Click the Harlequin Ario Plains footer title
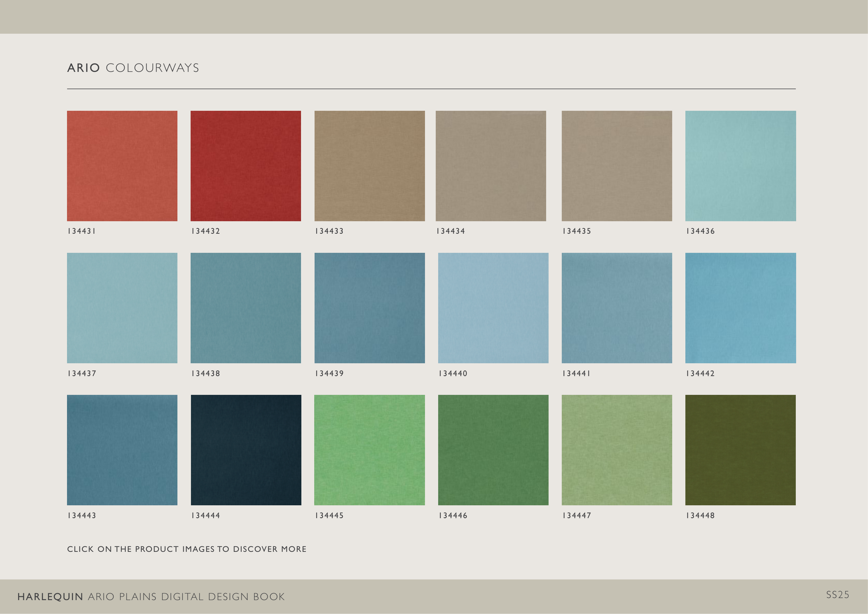The height and width of the screenshot is (614, 868). 151,597
